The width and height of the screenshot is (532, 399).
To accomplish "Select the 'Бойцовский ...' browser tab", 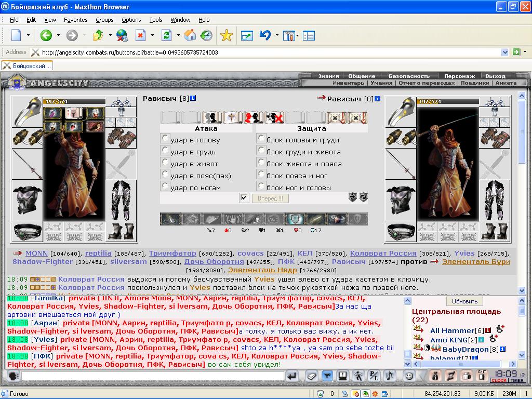I will click(x=27, y=66).
